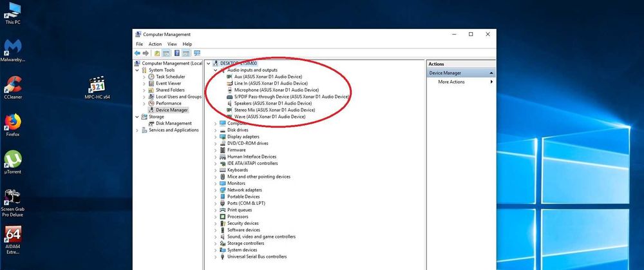Select Speakers (ASUS Xonar D1 Audio Device)

pyautogui.click(x=272, y=103)
